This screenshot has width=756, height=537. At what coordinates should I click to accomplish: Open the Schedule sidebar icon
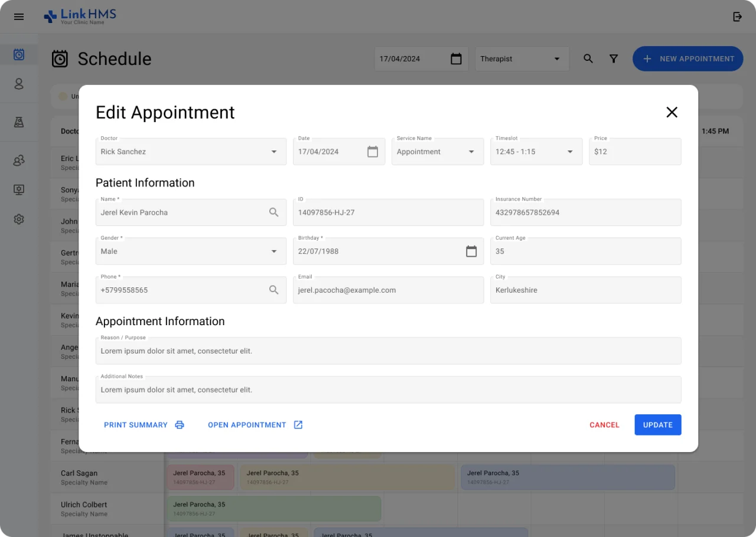click(19, 55)
